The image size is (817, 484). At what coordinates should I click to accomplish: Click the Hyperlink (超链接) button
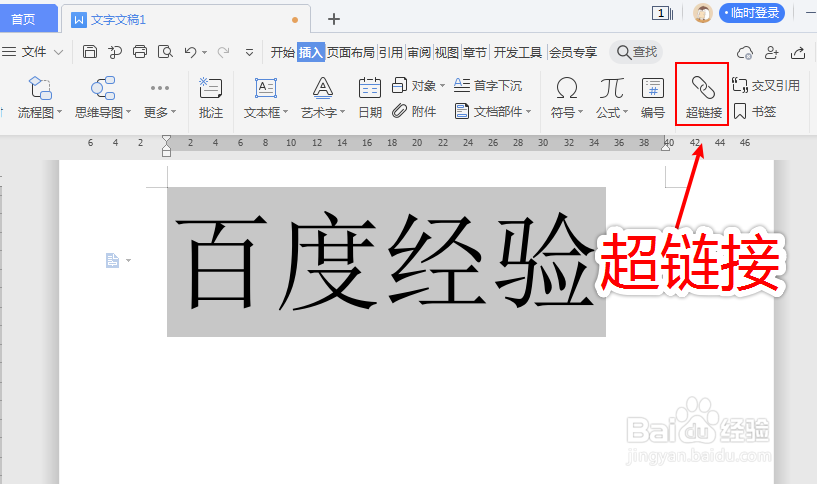(x=703, y=95)
